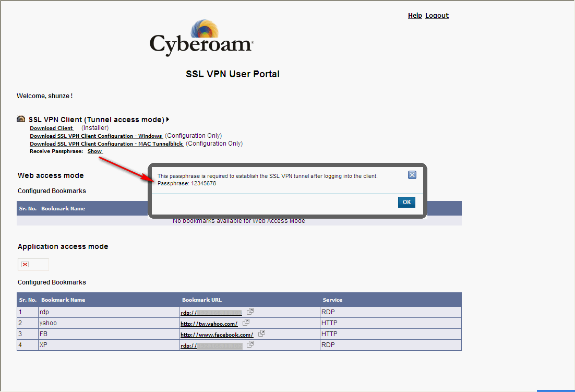
Task: Click the SSL VPN tunnel icon
Action: 21,119
